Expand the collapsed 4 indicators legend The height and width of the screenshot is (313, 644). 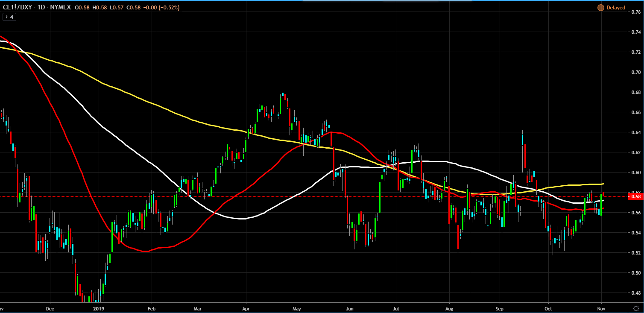[9, 17]
